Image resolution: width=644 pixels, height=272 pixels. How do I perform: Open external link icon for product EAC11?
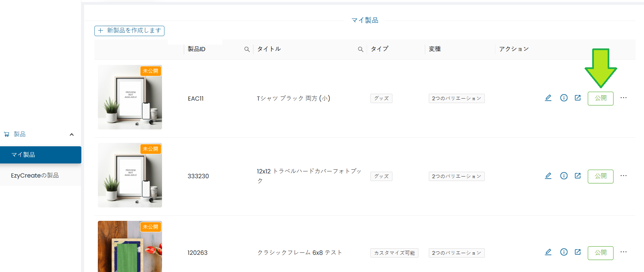[x=578, y=98]
